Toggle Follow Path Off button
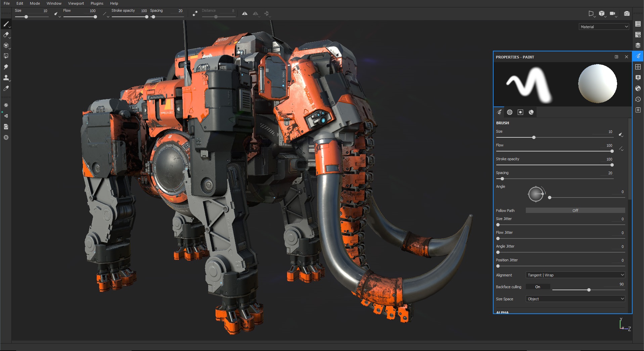Image resolution: width=644 pixels, height=351 pixels. coord(575,210)
